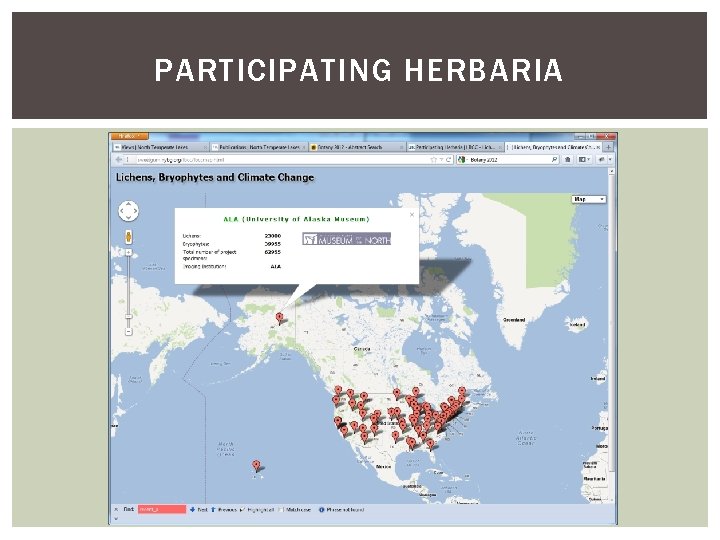Screen dimensions: 720x540
Task: Click the search magnifier icon
Action: (x=554, y=160)
